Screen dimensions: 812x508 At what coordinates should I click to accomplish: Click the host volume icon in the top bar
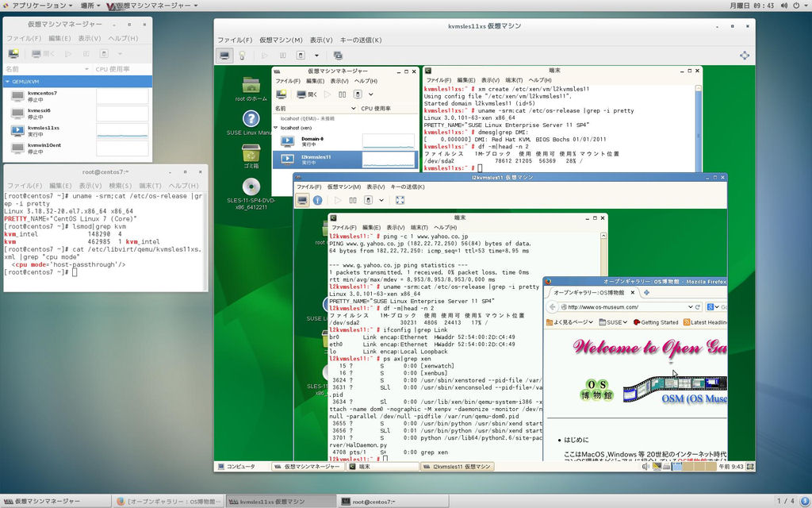click(784, 6)
